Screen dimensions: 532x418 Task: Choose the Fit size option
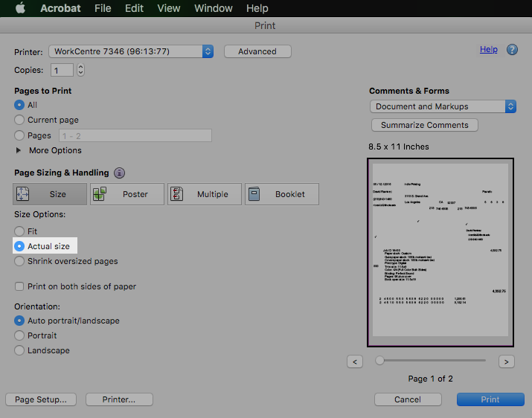19,231
